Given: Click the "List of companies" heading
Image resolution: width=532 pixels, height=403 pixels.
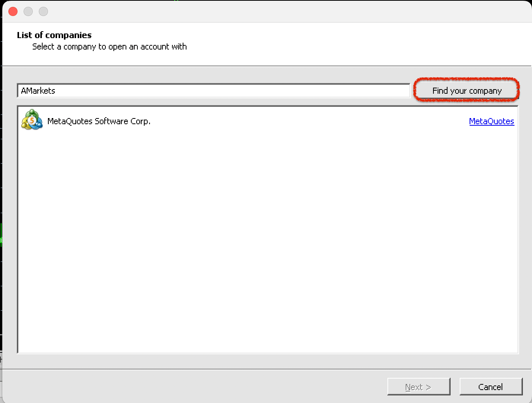Looking at the screenshot, I should pyautogui.click(x=54, y=35).
